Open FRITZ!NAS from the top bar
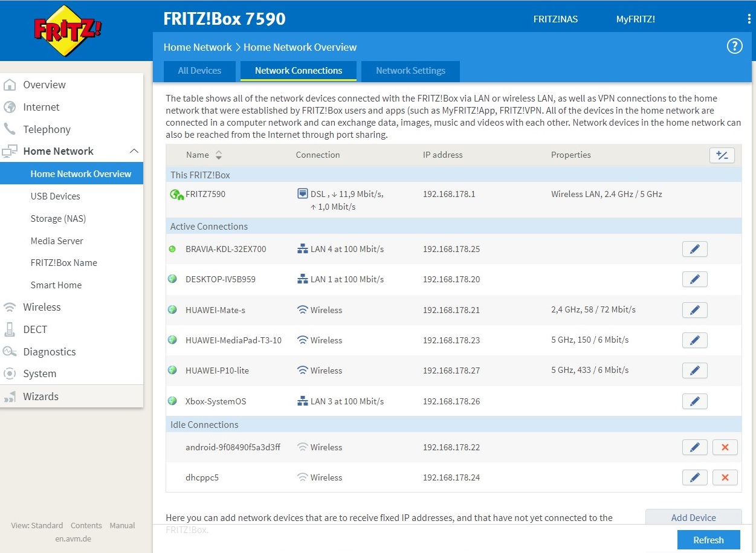756x553 pixels. pyautogui.click(x=555, y=19)
